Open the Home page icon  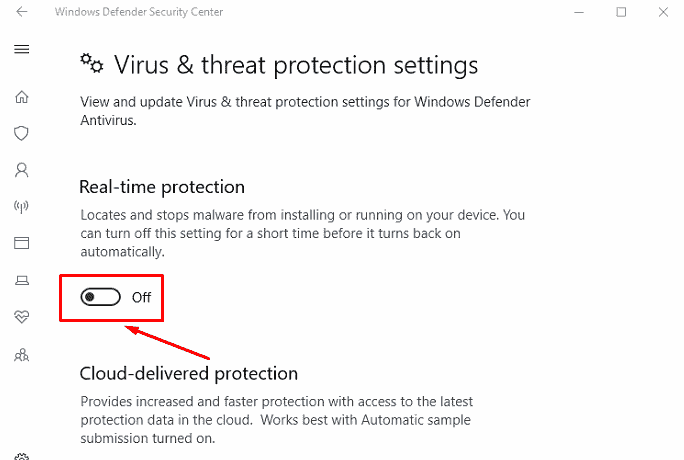coord(21,97)
